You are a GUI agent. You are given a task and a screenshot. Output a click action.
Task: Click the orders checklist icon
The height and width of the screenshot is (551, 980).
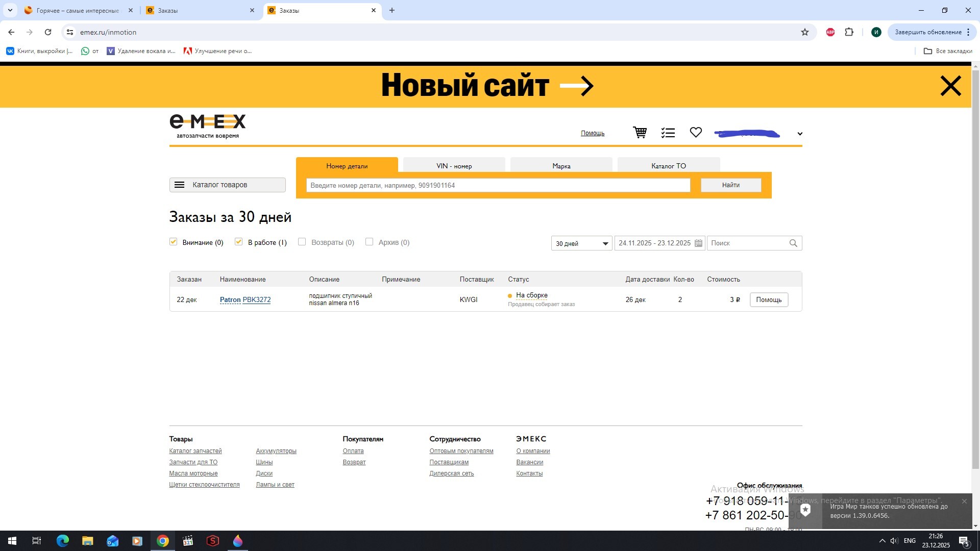pos(668,133)
